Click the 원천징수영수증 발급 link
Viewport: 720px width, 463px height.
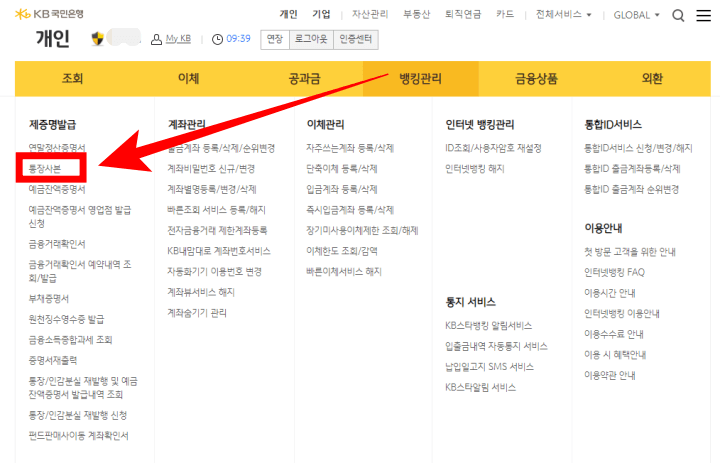67,319
